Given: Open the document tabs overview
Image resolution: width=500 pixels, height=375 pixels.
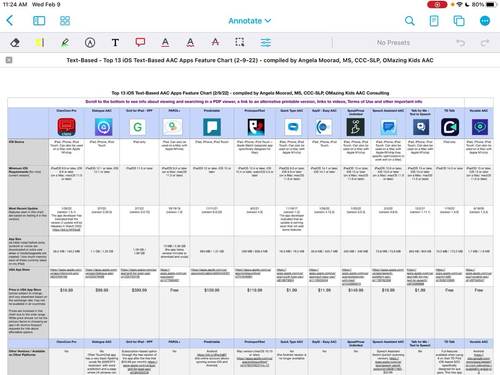Looking at the screenshot, I should [459, 21].
